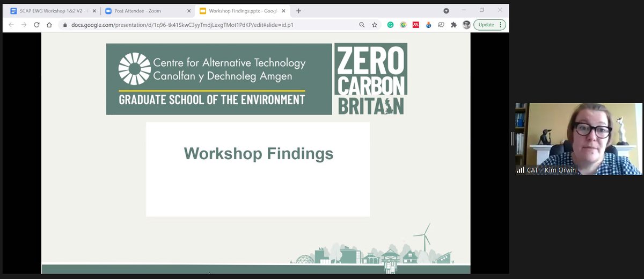Select the Workshop Findings.pptx tab
The image size is (644, 279).
243,11
